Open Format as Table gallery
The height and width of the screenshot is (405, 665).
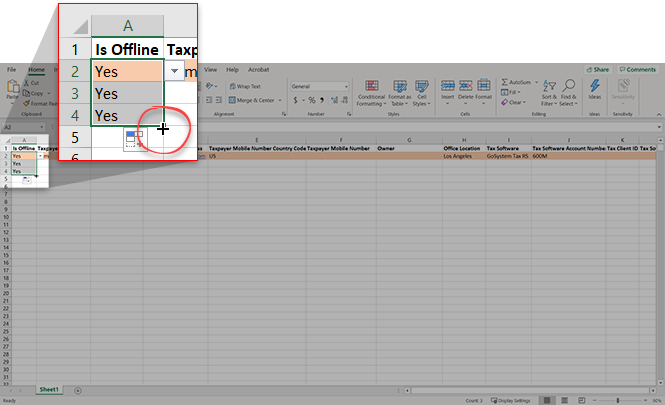click(x=400, y=93)
